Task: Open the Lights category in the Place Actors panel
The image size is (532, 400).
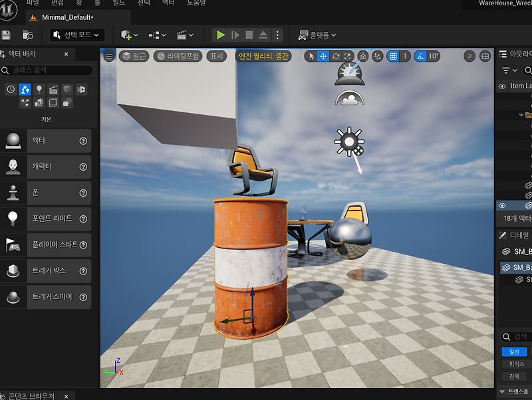Action: point(39,88)
